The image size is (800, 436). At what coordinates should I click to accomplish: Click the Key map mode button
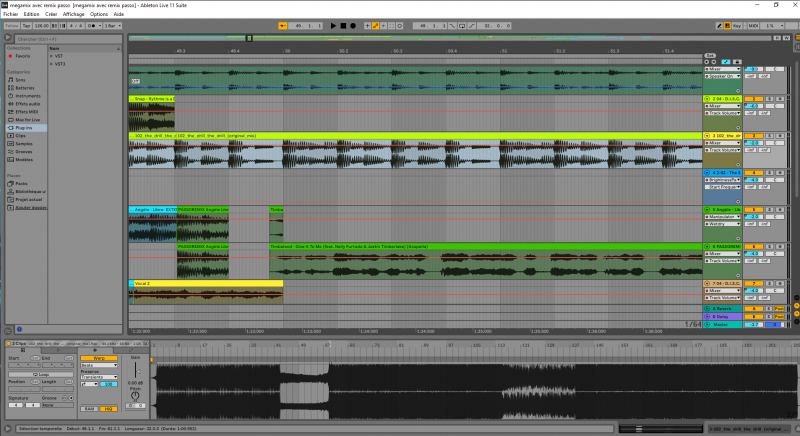pyautogui.click(x=736, y=25)
